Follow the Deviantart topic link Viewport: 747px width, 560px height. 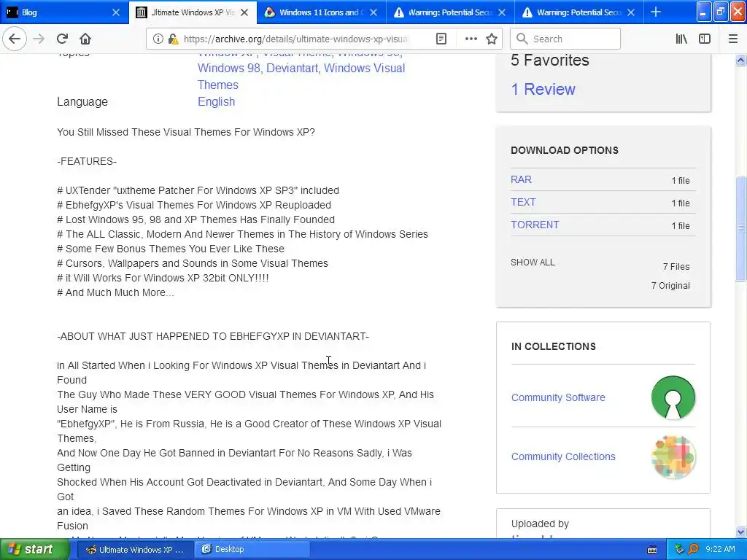coord(292,68)
